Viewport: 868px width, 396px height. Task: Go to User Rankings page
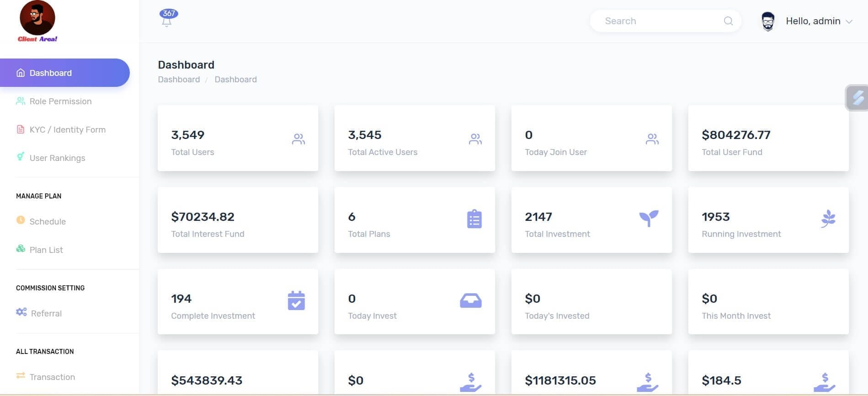coord(57,158)
